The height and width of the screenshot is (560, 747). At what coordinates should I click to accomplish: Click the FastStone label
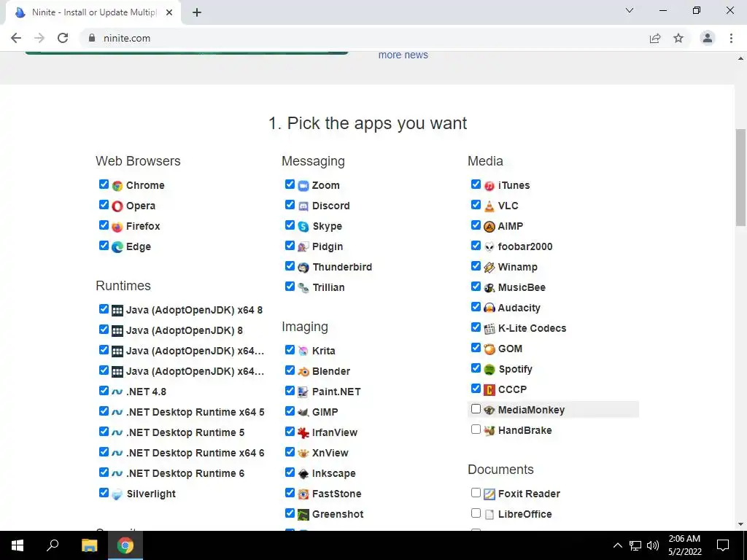pos(337,494)
